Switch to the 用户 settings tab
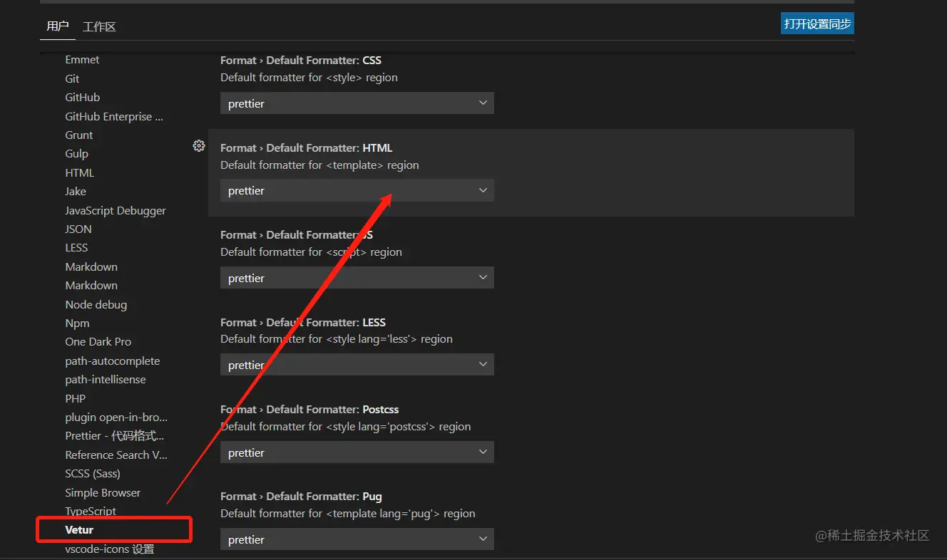This screenshot has height=560, width=947. pyautogui.click(x=58, y=26)
